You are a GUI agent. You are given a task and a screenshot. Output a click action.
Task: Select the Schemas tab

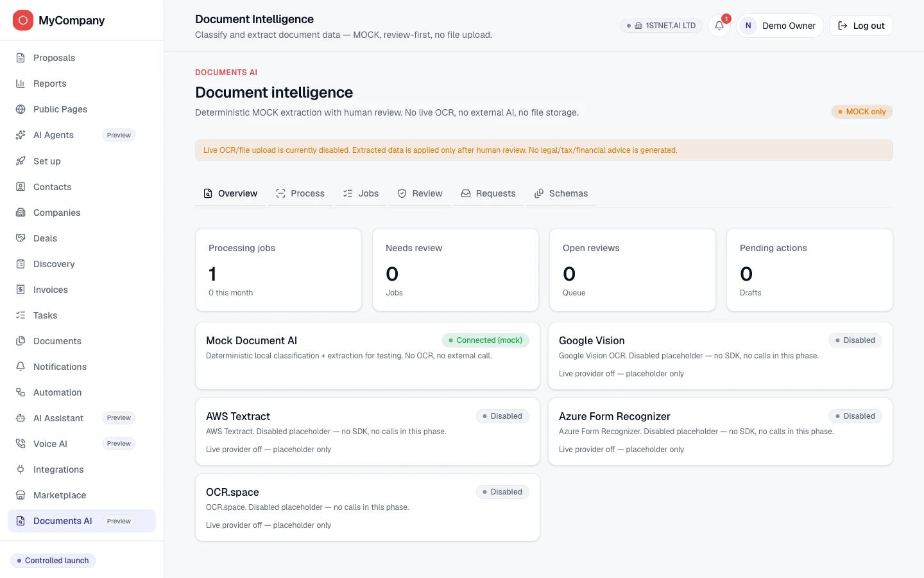tap(561, 193)
